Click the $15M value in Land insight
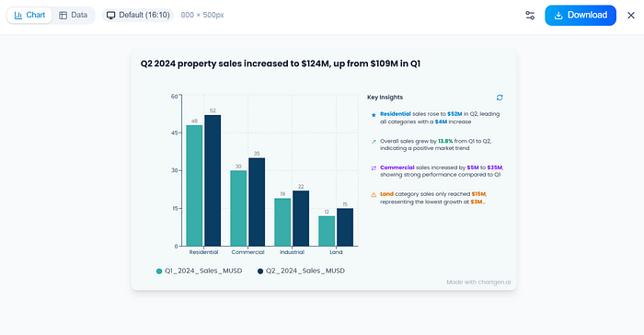 click(478, 194)
